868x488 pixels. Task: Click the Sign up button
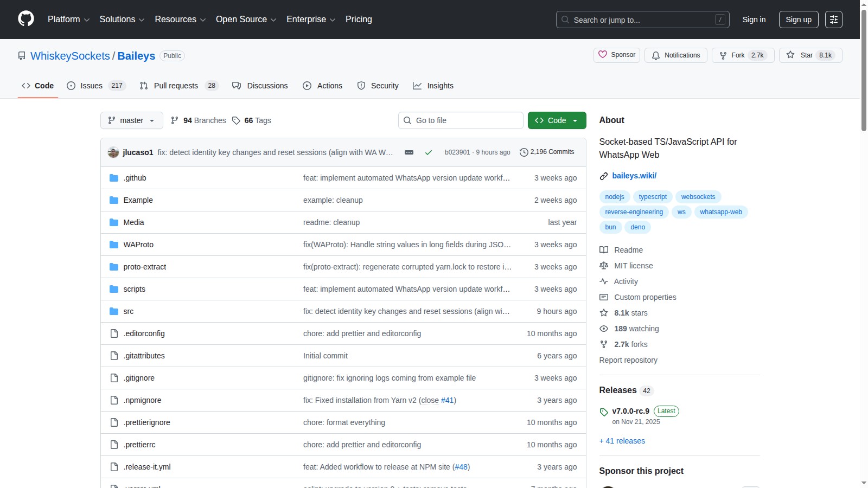799,20
